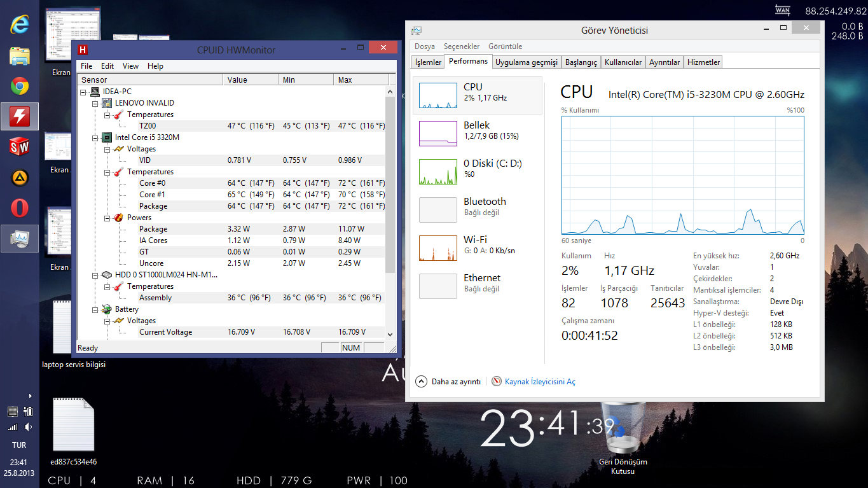Open SolidWorks from the taskbar

point(20,147)
